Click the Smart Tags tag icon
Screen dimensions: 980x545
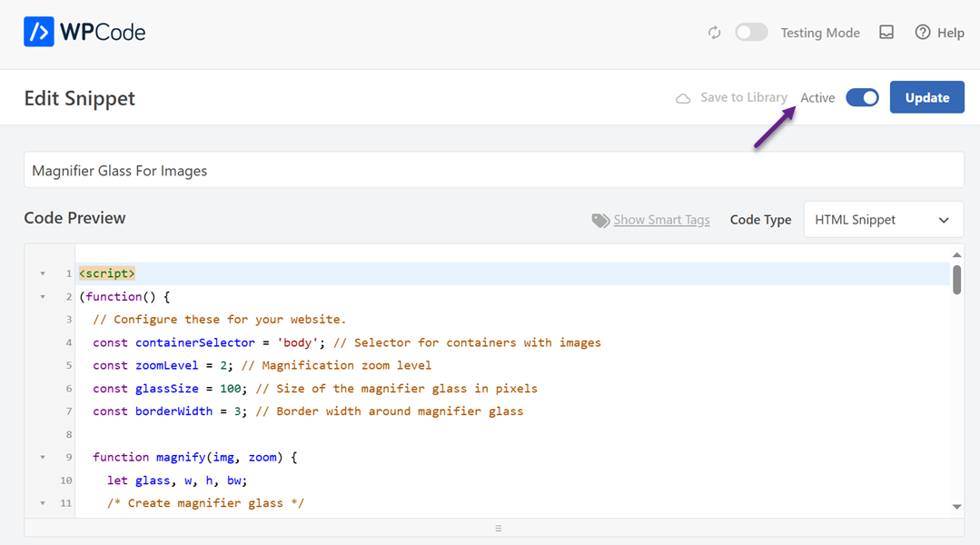point(600,220)
